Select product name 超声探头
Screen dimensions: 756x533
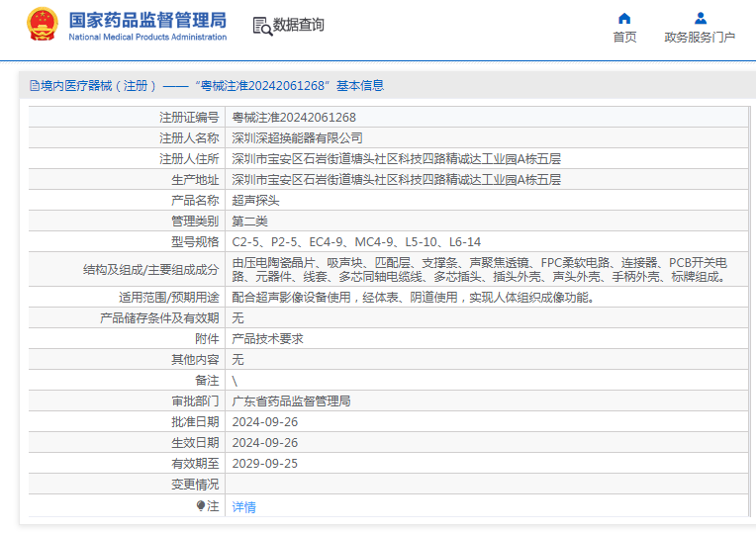pos(255,201)
